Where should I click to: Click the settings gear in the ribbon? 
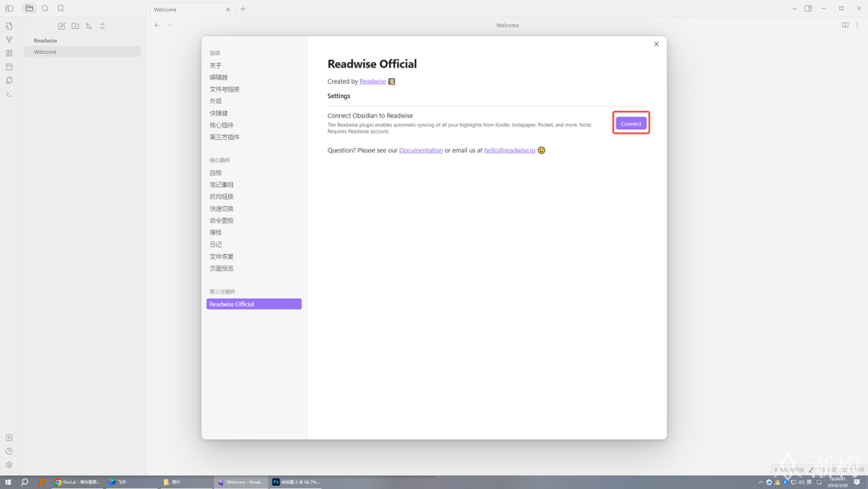point(9,465)
